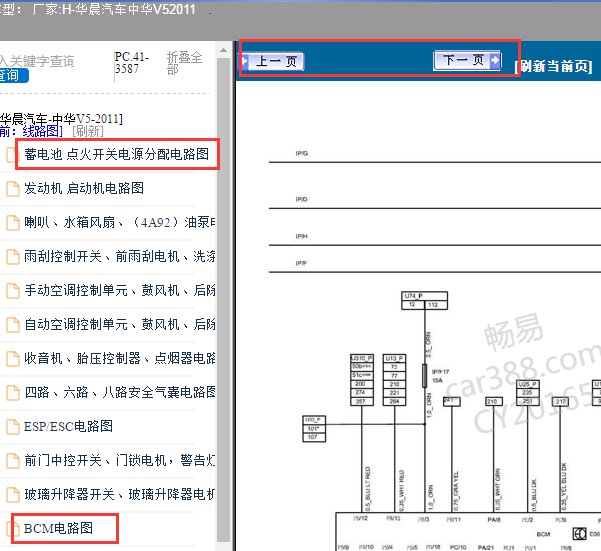Click the IP/D bus line label
This screenshot has height=551, width=601.
(302, 199)
